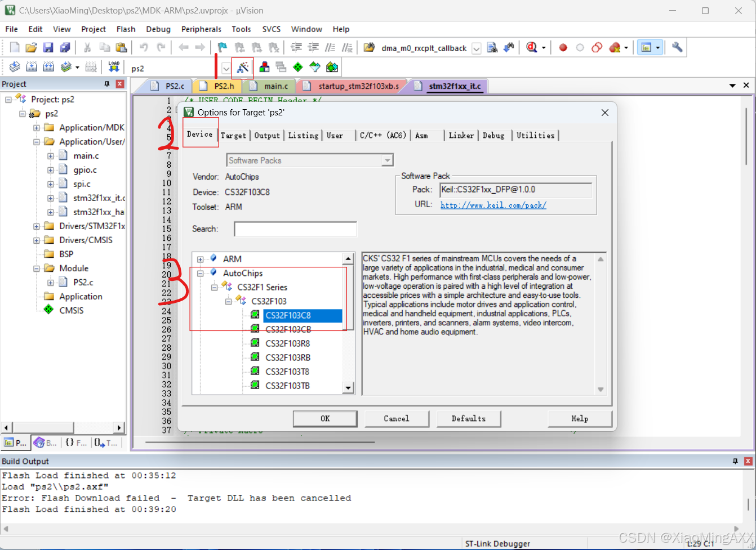The image size is (756, 550).
Task: Switch to the Target tab
Action: [234, 135]
